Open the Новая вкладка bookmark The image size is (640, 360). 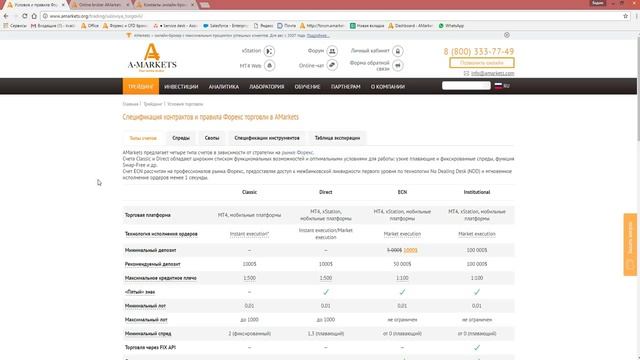(x=367, y=26)
